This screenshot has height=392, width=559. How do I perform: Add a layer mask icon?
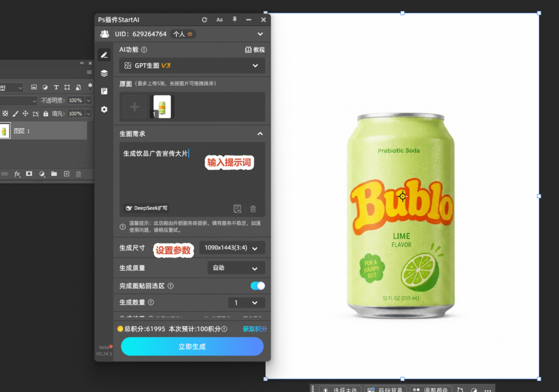[29, 174]
